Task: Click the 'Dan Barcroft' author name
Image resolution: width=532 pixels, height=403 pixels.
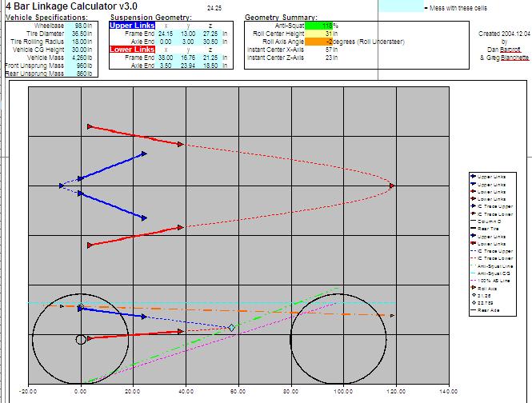Action: click(x=504, y=50)
